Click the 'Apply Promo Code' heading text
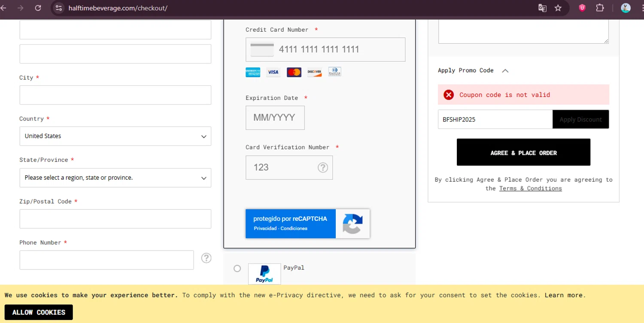 point(465,70)
